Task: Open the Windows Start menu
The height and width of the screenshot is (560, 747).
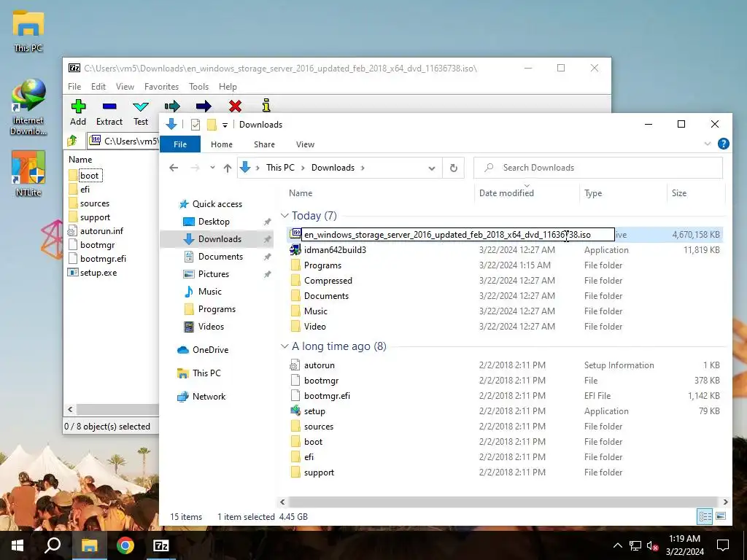Action: [x=18, y=545]
